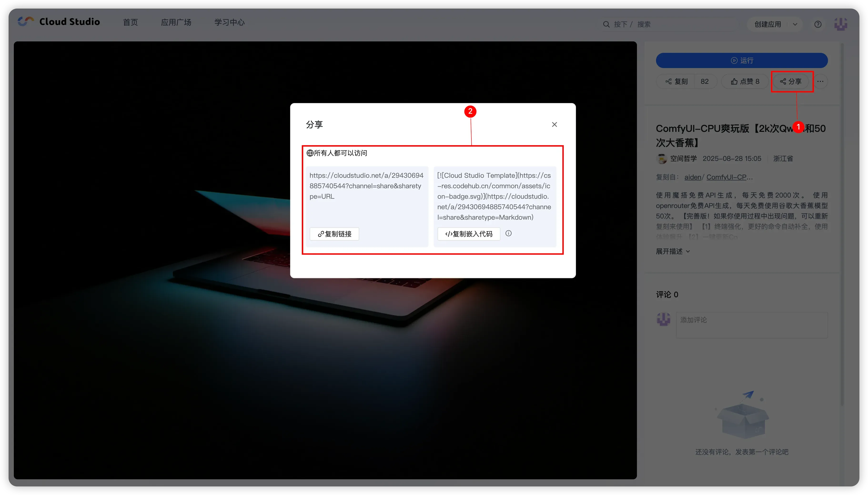Click the three-dots more options button

(x=820, y=81)
